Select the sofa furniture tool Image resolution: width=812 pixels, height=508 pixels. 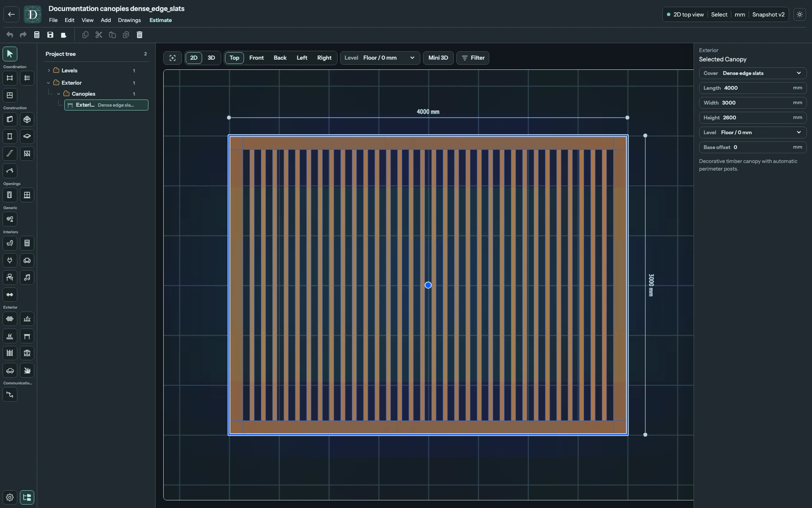point(27,260)
